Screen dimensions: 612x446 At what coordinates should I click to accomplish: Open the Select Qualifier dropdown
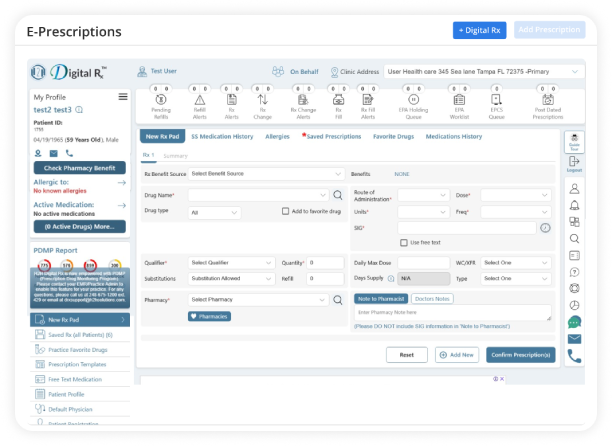(x=230, y=263)
